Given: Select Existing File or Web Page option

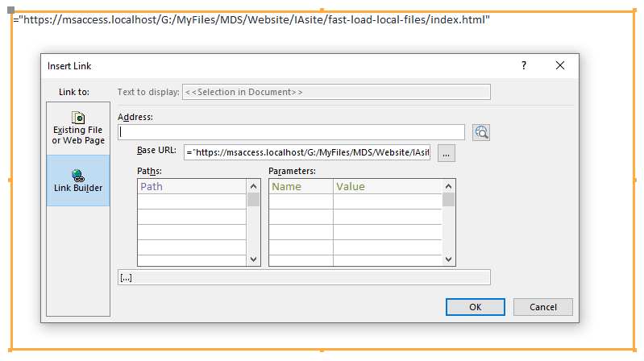Looking at the screenshot, I should pos(78,129).
